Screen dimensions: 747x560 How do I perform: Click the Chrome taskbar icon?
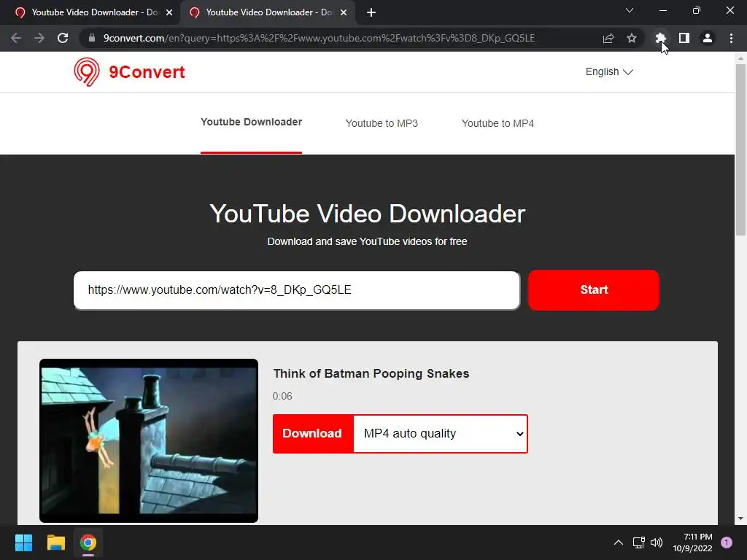(88, 542)
